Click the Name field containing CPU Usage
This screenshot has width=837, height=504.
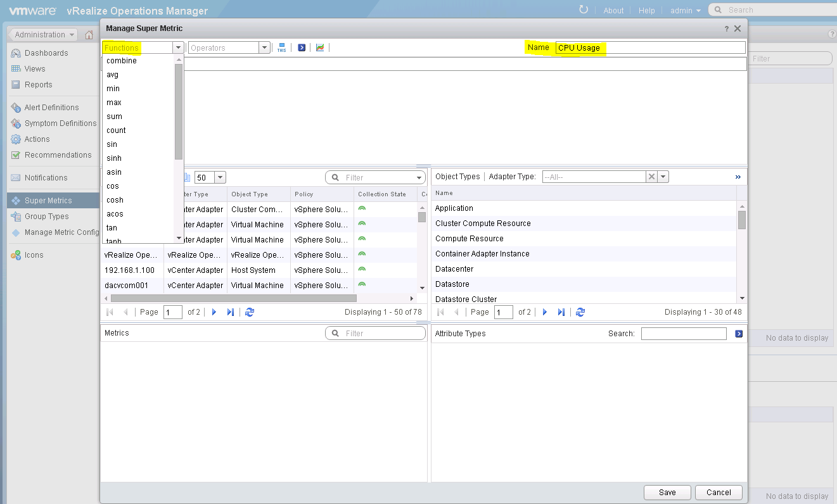(x=650, y=47)
